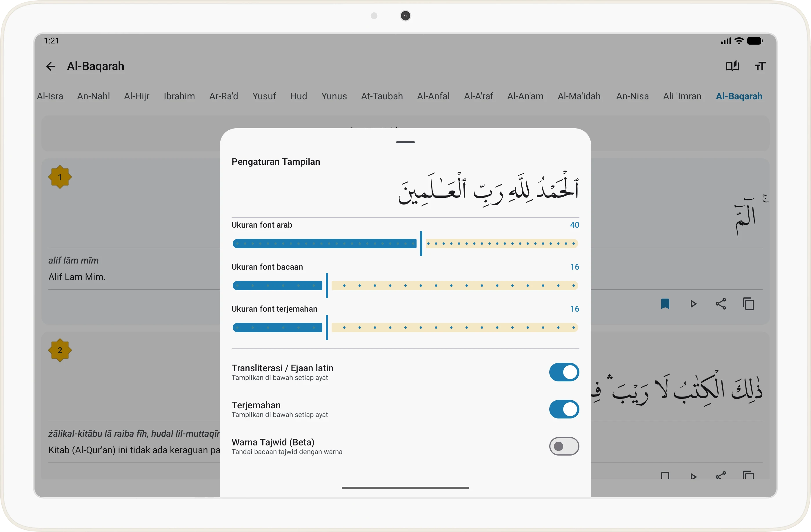Select the An-Nahl tab
811x532 pixels.
[93, 96]
